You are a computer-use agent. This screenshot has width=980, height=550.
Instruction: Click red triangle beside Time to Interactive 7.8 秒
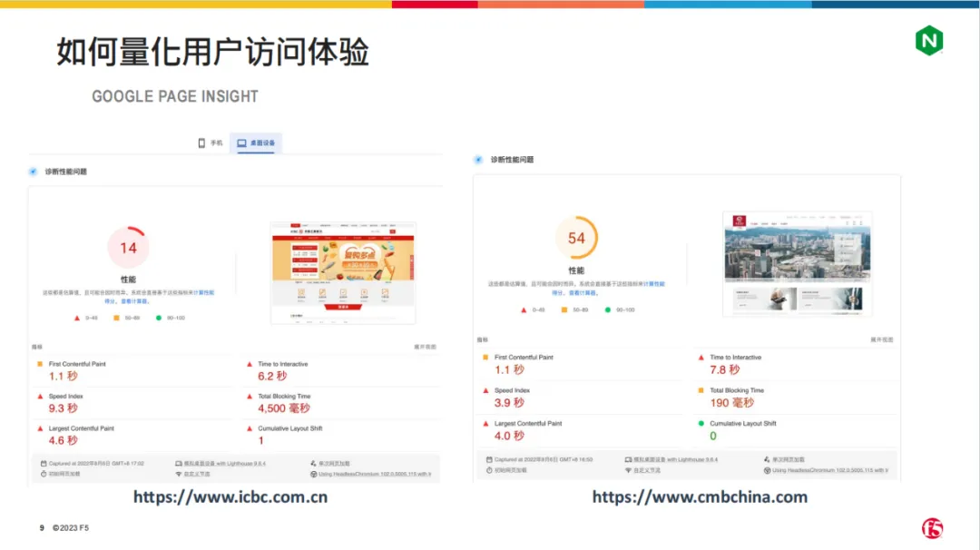tap(701, 358)
